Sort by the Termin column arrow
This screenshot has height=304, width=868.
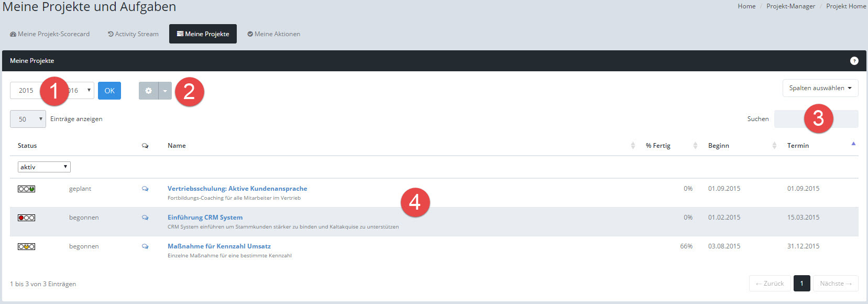[x=853, y=144]
